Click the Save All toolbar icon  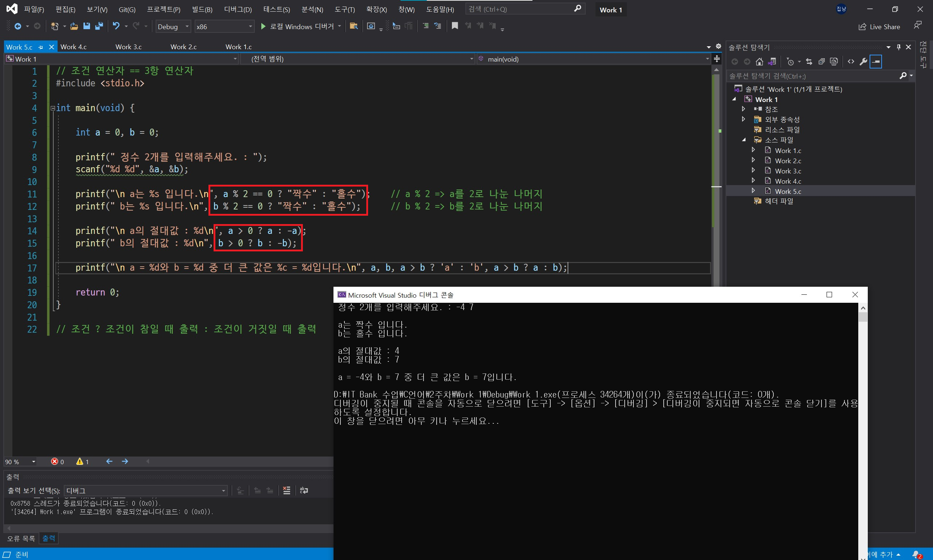(99, 26)
